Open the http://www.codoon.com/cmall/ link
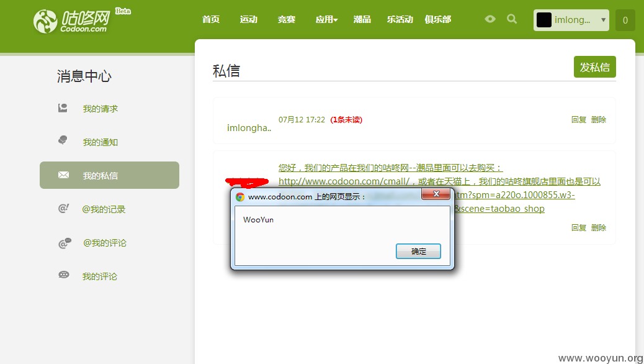644x364 pixels. 344,181
